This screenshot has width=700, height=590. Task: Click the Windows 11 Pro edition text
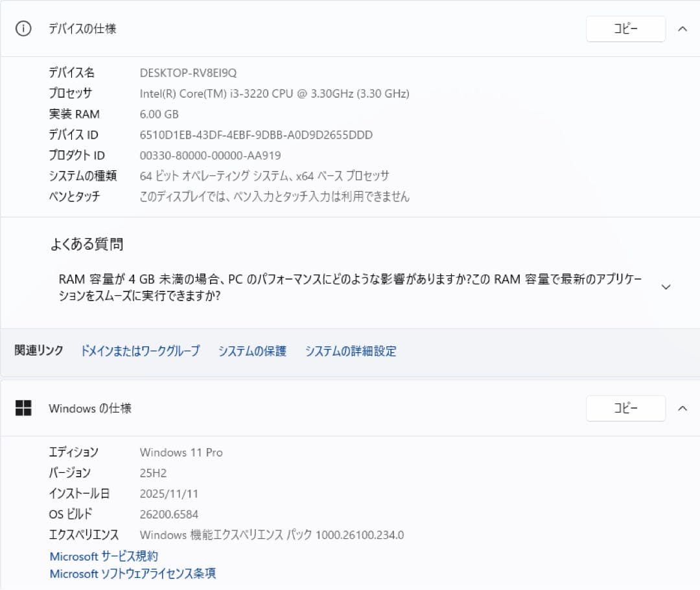181,452
